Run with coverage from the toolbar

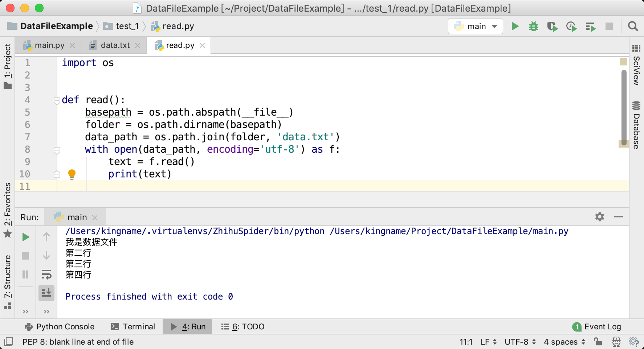552,27
